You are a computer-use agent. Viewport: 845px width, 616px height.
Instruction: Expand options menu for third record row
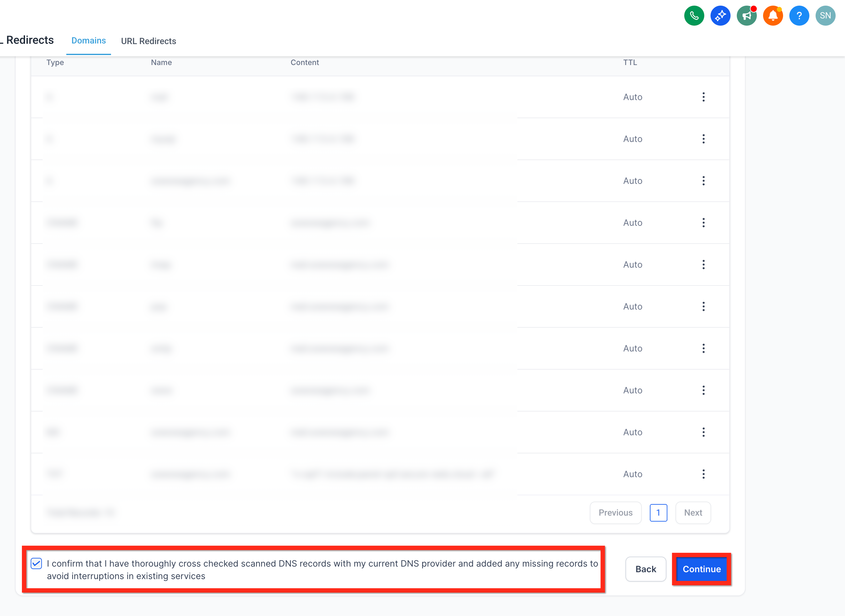(x=703, y=181)
